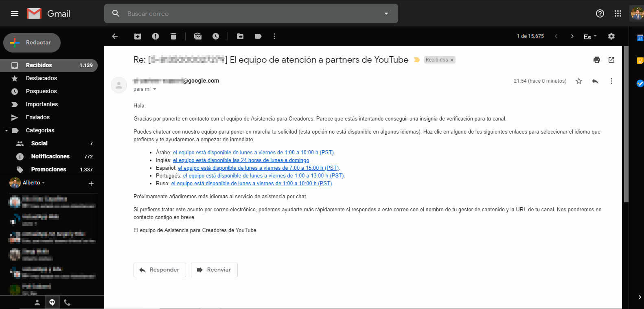Open Notificaciones category

(49, 156)
